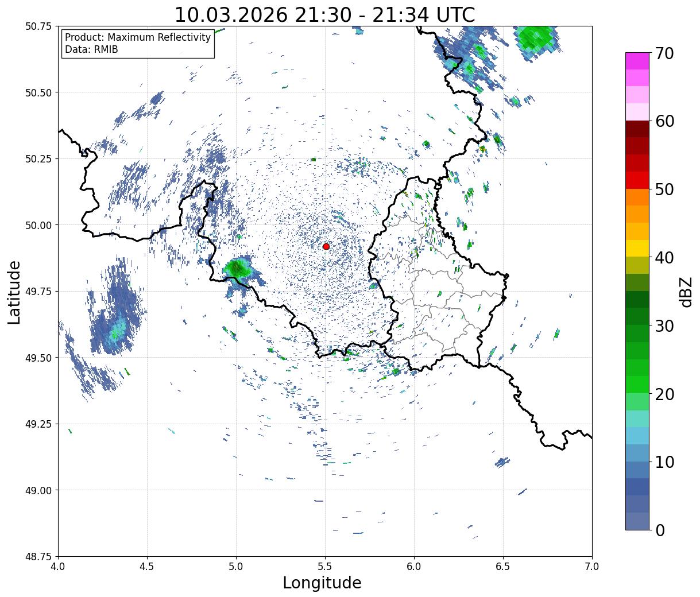Click the 'Latitude' axis label
This screenshot has height=597, width=700.
pos(14,292)
